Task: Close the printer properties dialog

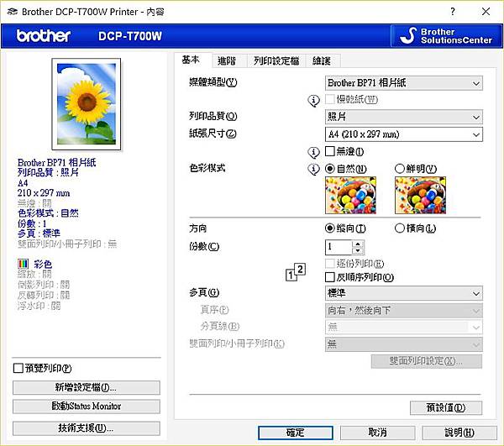Action: click(486, 12)
